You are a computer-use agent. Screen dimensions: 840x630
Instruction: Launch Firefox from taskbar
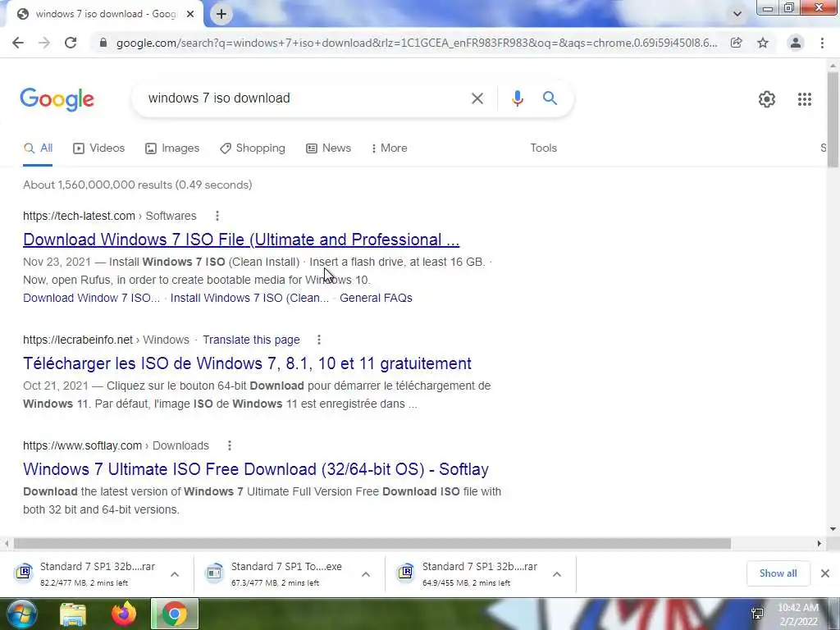point(124,614)
